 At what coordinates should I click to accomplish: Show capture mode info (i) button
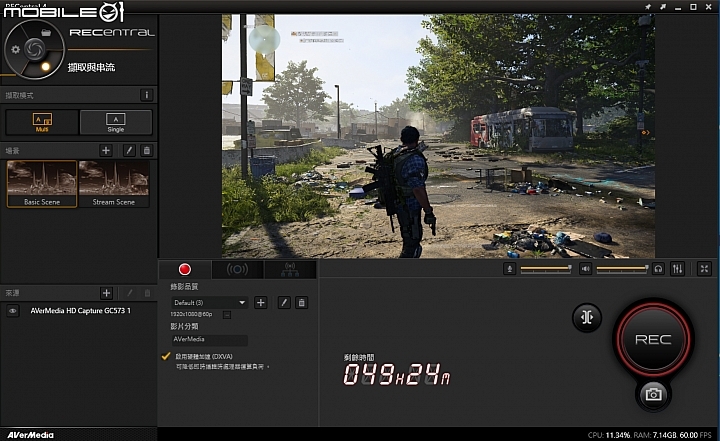click(x=146, y=95)
